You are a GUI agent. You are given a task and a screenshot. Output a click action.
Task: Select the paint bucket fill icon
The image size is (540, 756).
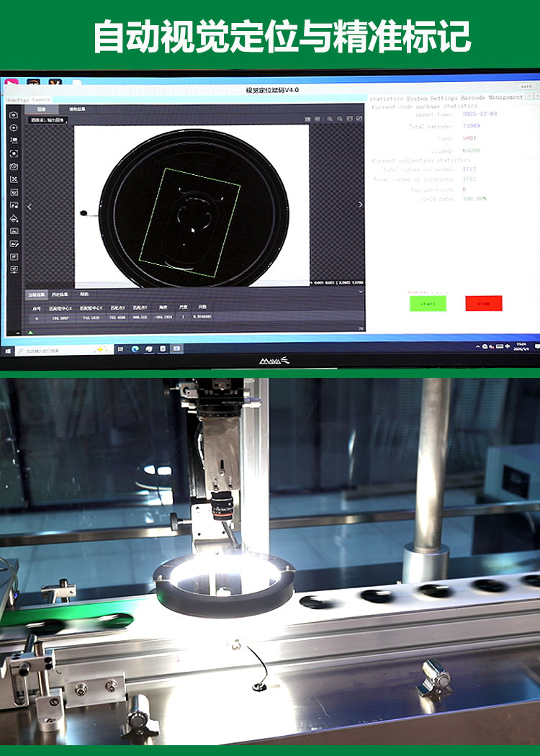pos(14,218)
